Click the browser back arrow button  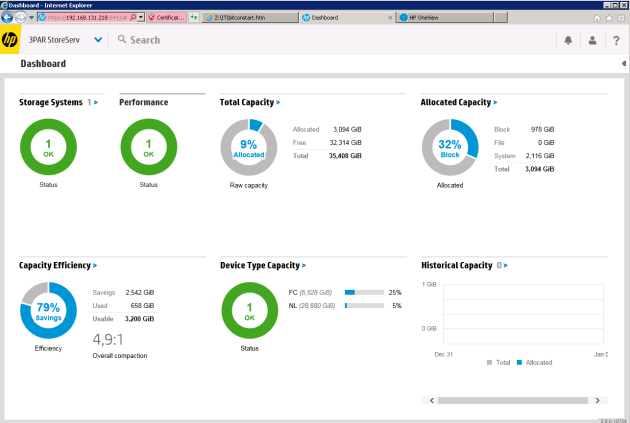(x=7, y=18)
